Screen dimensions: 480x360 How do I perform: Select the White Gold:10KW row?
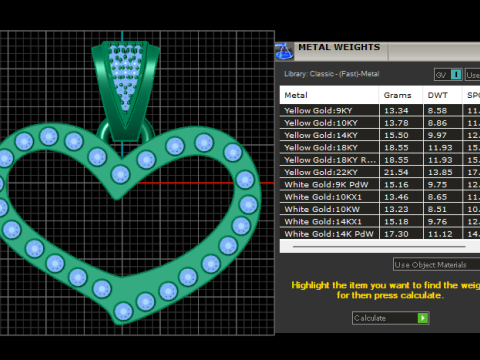point(380,209)
